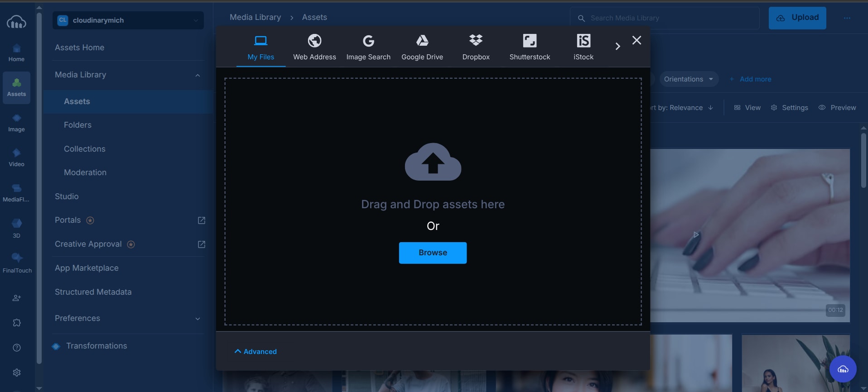Screen dimensions: 868x392
Task: Close the upload widget dialog
Action: pos(637,40)
